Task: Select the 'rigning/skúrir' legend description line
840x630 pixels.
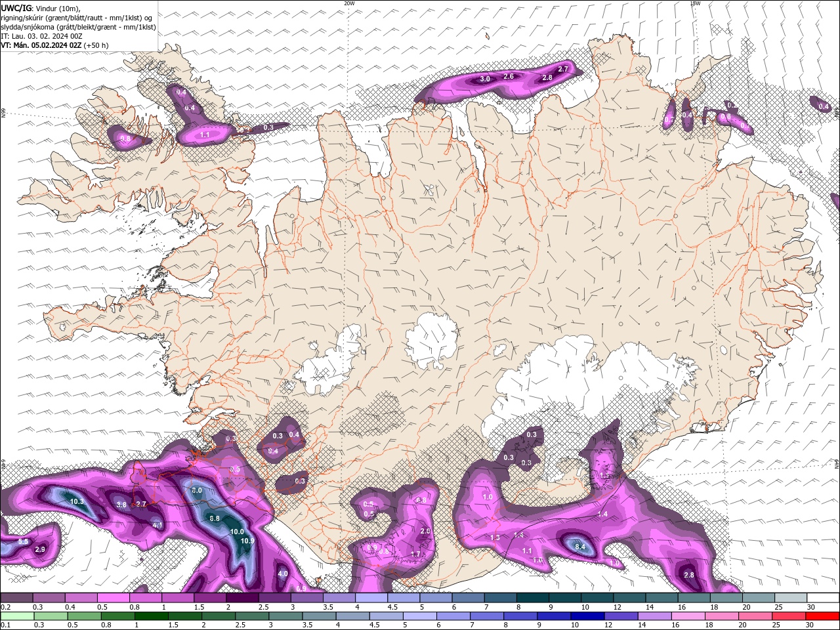Action: [x=77, y=17]
